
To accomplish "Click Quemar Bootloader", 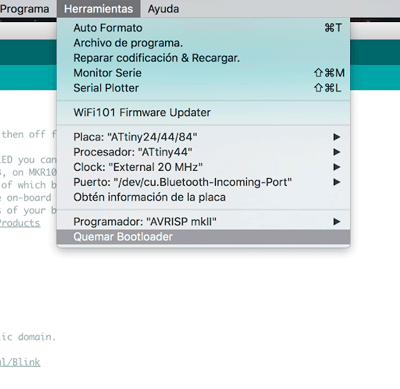I will (x=203, y=237).
